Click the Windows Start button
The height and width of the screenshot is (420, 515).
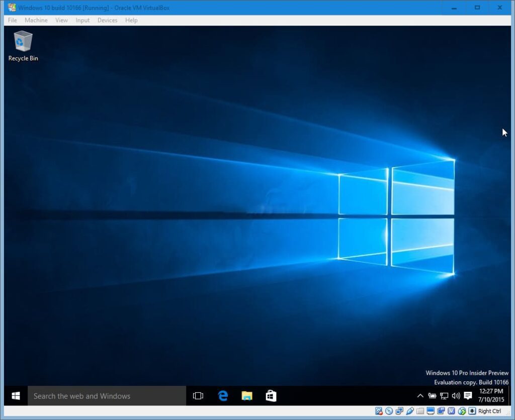(x=16, y=396)
